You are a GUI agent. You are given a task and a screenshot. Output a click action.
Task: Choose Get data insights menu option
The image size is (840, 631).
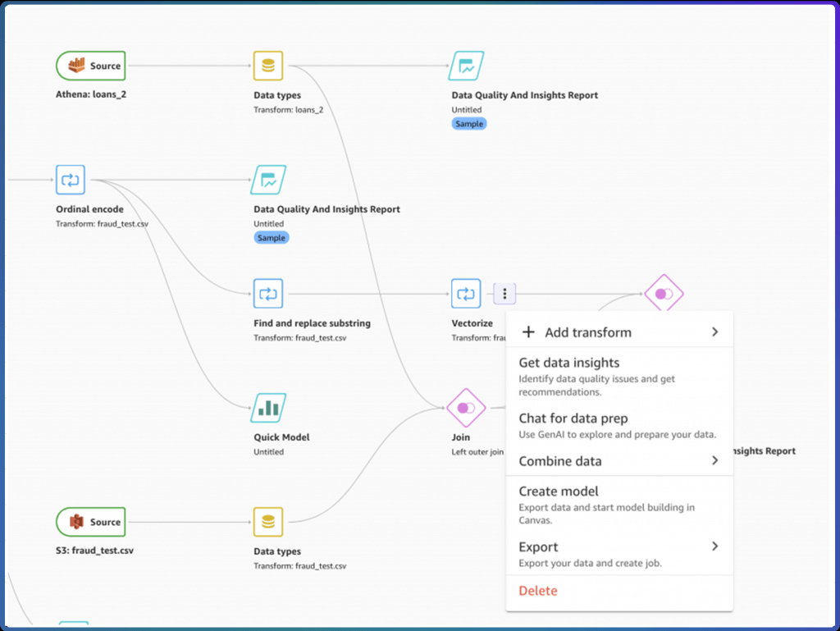[x=619, y=376]
